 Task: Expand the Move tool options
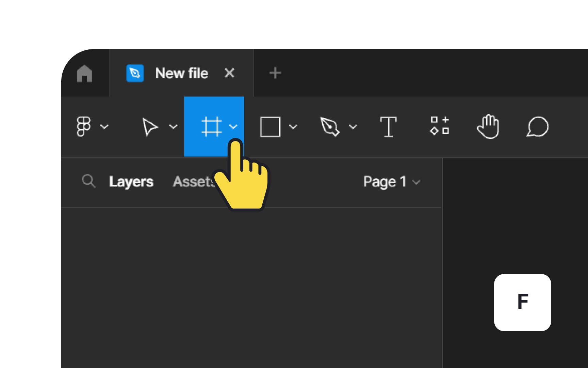coord(174,127)
